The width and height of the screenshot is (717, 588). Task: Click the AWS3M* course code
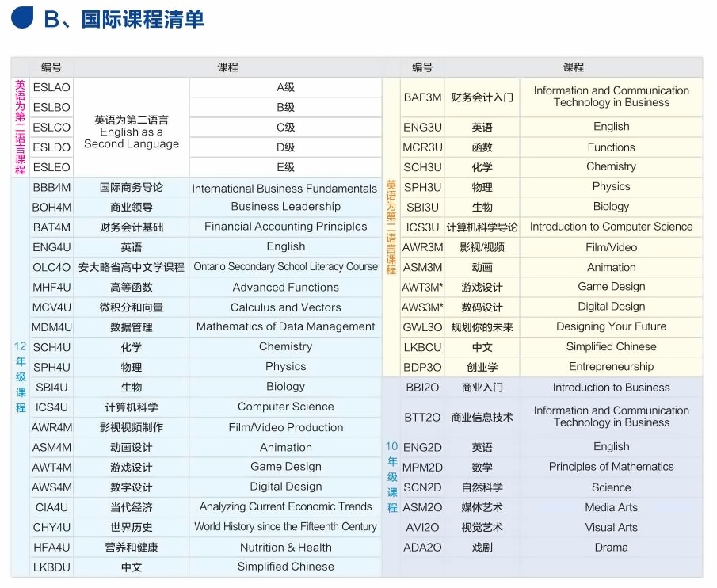coord(422,307)
